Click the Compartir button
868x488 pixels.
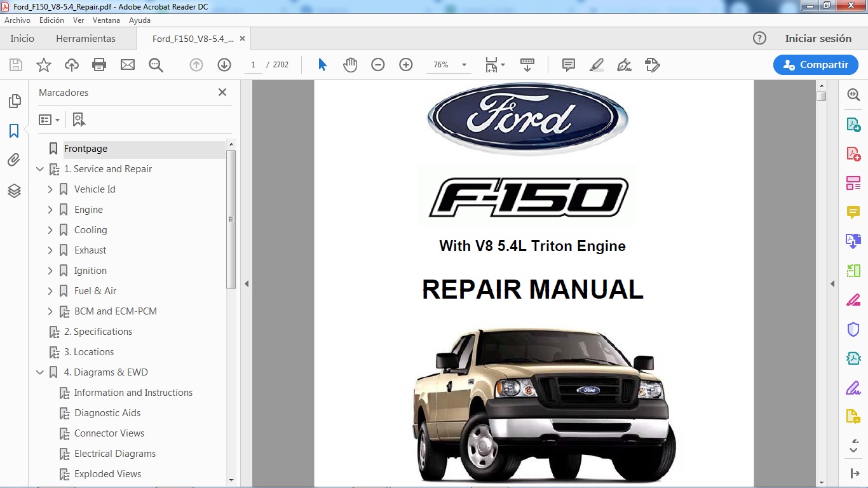816,65
